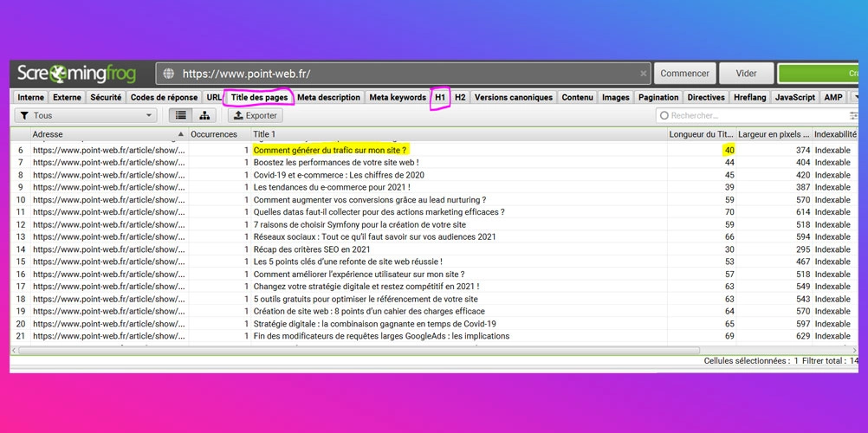The width and height of the screenshot is (868, 433).
Task: Open the AMP tab
Action: 833,98
